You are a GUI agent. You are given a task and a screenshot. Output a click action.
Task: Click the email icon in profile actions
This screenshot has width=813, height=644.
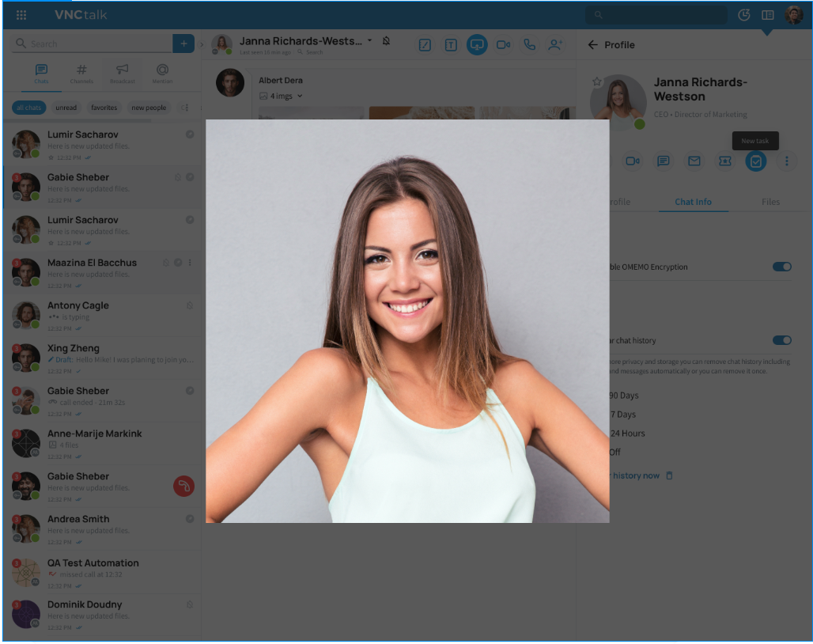pyautogui.click(x=694, y=161)
